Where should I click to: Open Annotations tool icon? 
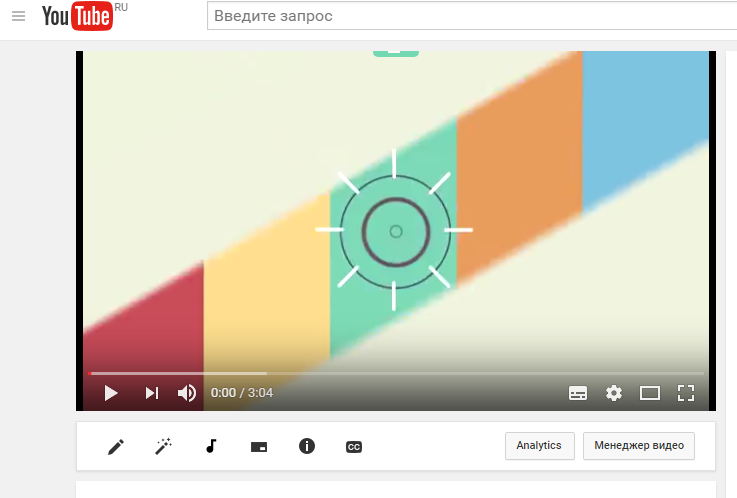tap(259, 447)
